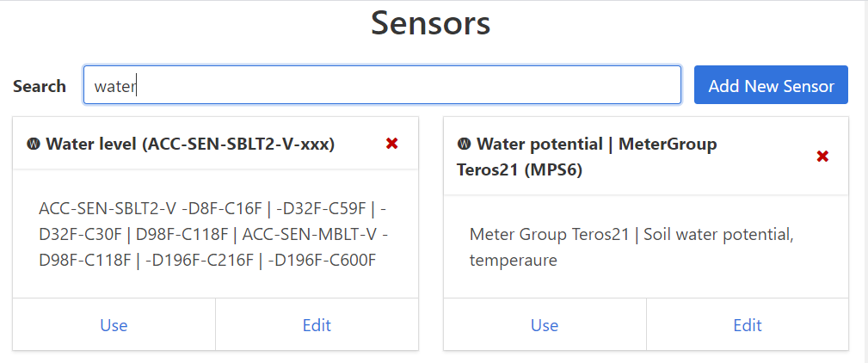Delete the Water level sensor card
Viewport: 868px width, 363px height.
[391, 144]
